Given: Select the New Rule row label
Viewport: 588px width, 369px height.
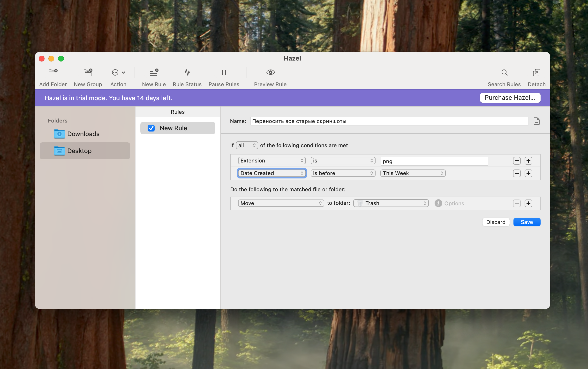Looking at the screenshot, I should pos(173,128).
